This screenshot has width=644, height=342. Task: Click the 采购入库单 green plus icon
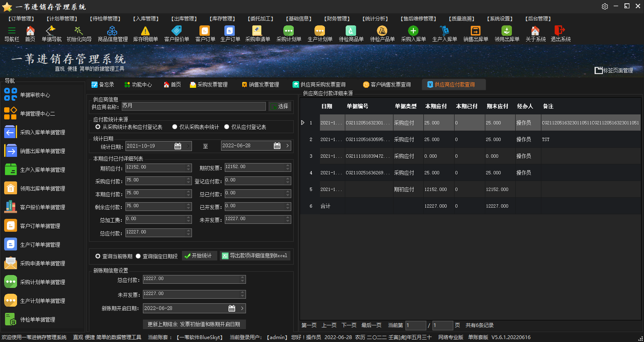[x=413, y=31]
